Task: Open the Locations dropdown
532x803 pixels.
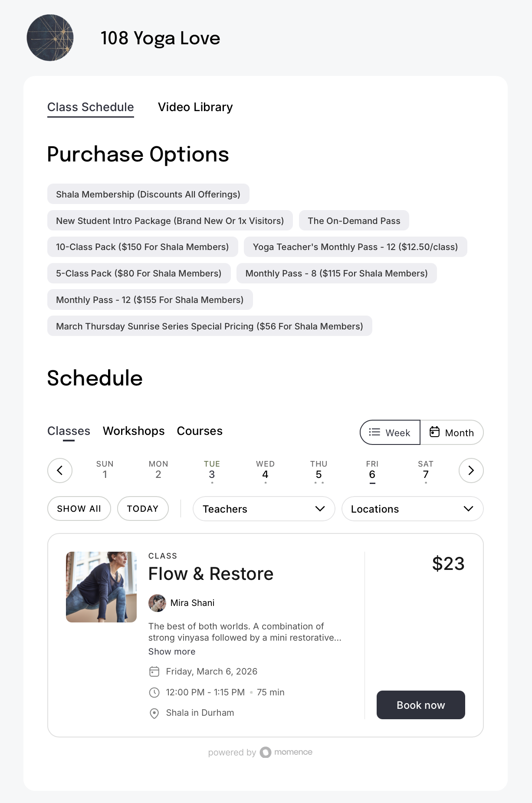Action: pos(412,509)
